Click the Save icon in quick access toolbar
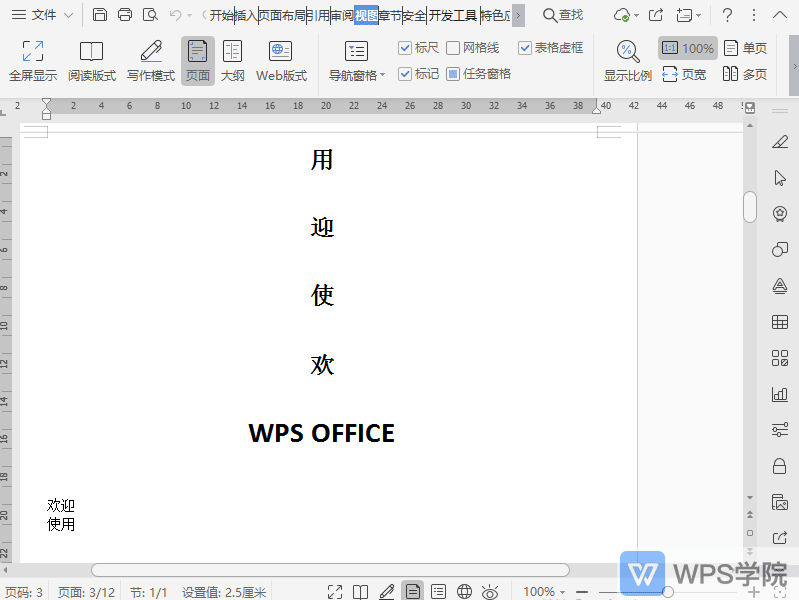 click(x=100, y=15)
